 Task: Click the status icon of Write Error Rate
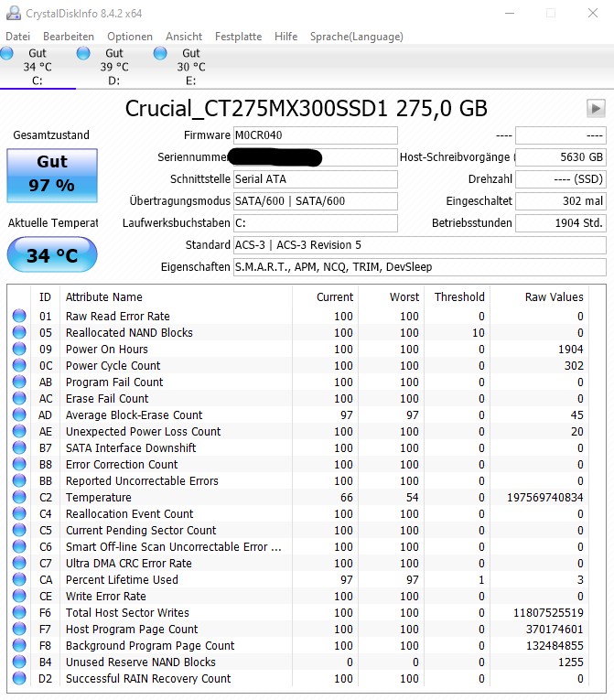[x=19, y=596]
